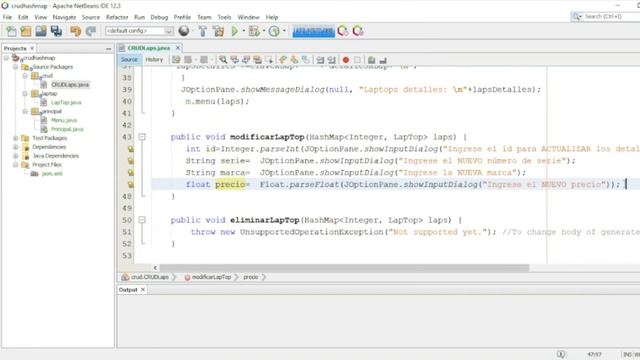Select the CRUDLaps.java editor tab
The width and height of the screenshot is (640, 360).
pyautogui.click(x=149, y=48)
